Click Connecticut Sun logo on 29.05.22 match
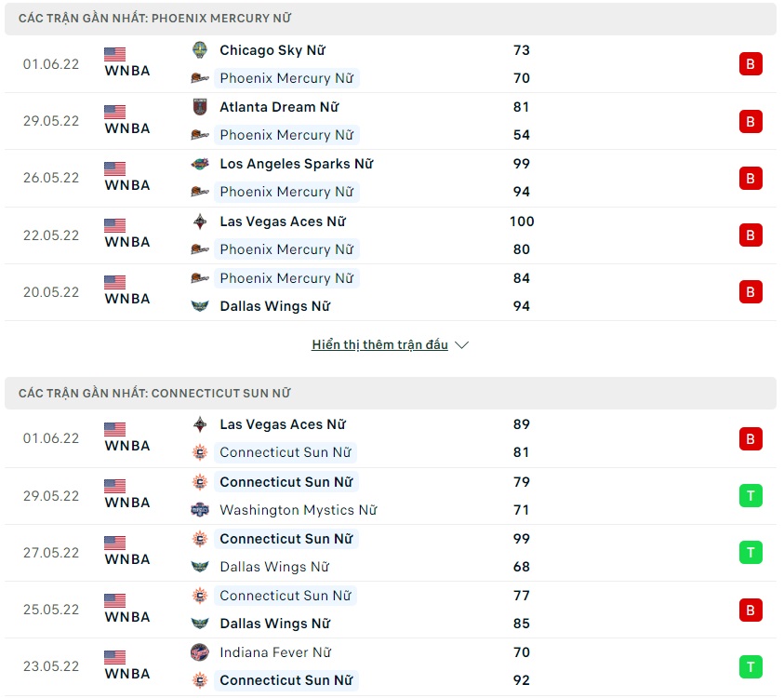Screen dimensions: 784x698 coord(200,482)
